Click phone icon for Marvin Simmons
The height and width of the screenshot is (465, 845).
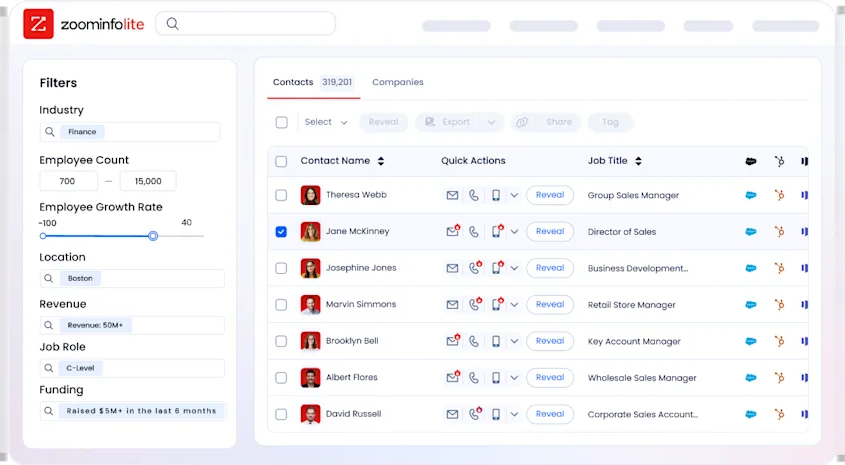475,304
